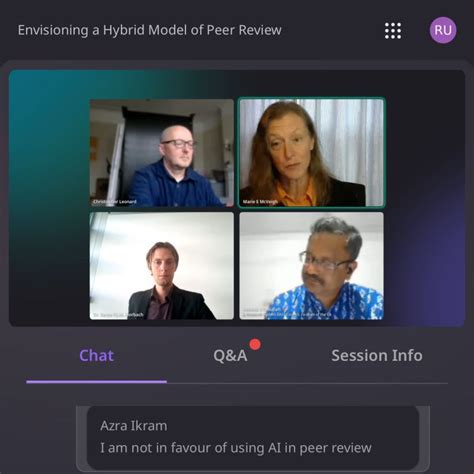
Task: Click the Christopher Leonard name label
Action: tap(115, 202)
